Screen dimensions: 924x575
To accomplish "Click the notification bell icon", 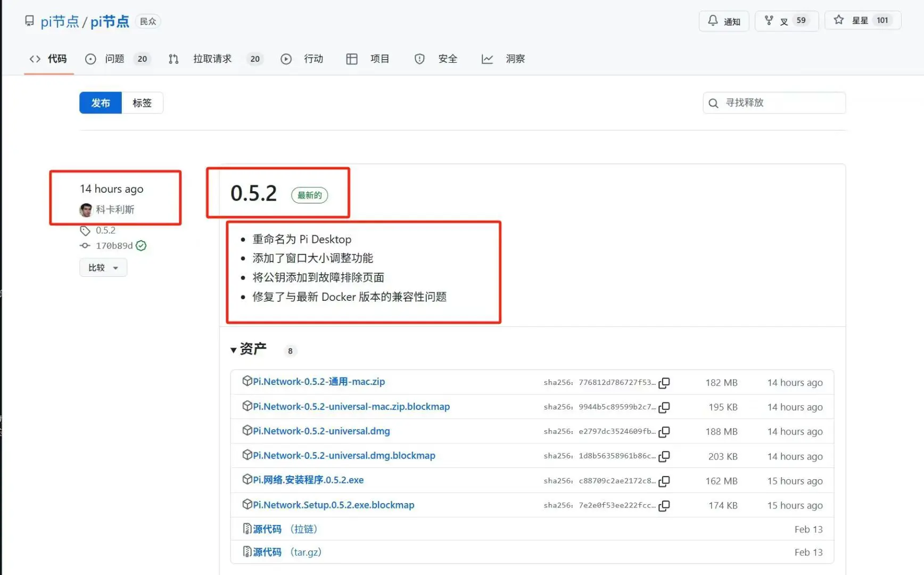I will [x=713, y=20].
